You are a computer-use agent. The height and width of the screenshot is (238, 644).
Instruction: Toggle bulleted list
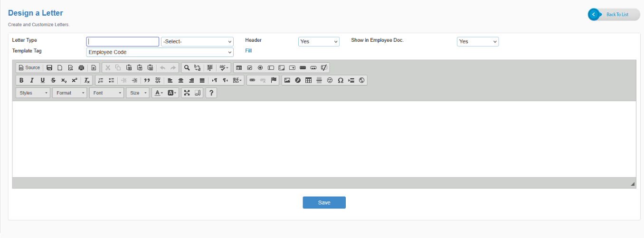coord(111,80)
